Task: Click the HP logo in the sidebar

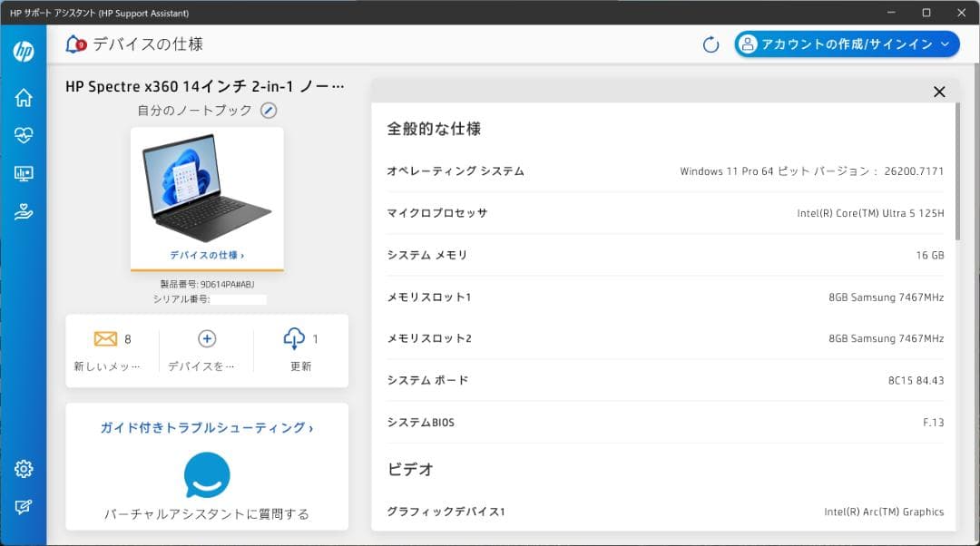Action: [24, 51]
